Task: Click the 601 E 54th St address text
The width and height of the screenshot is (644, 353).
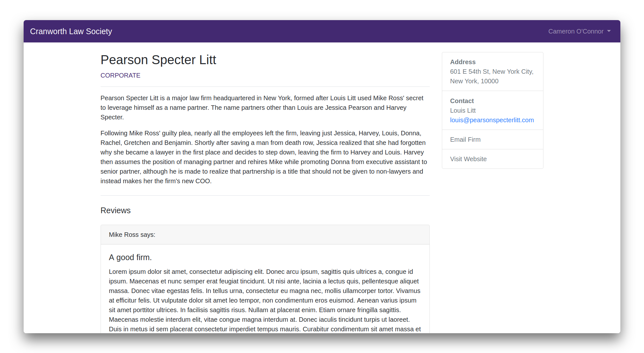Action: [x=491, y=71]
